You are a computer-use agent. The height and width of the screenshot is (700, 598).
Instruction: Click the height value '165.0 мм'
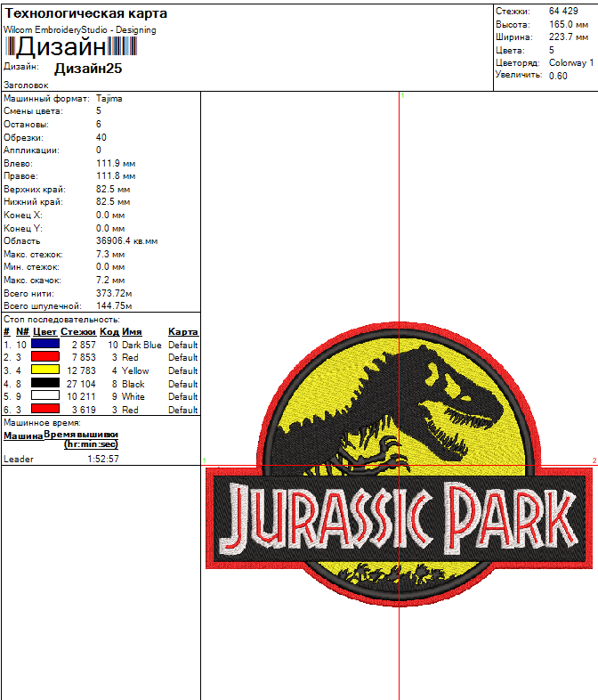tap(568, 24)
